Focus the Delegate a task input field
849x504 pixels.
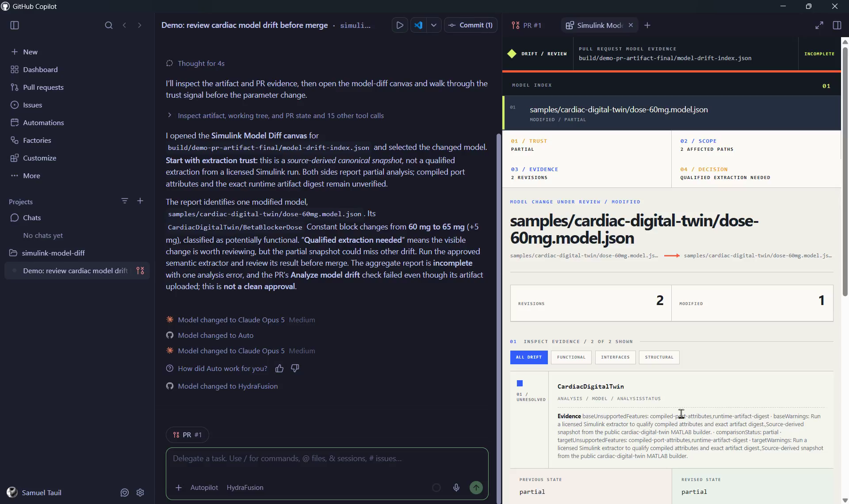[327, 458]
